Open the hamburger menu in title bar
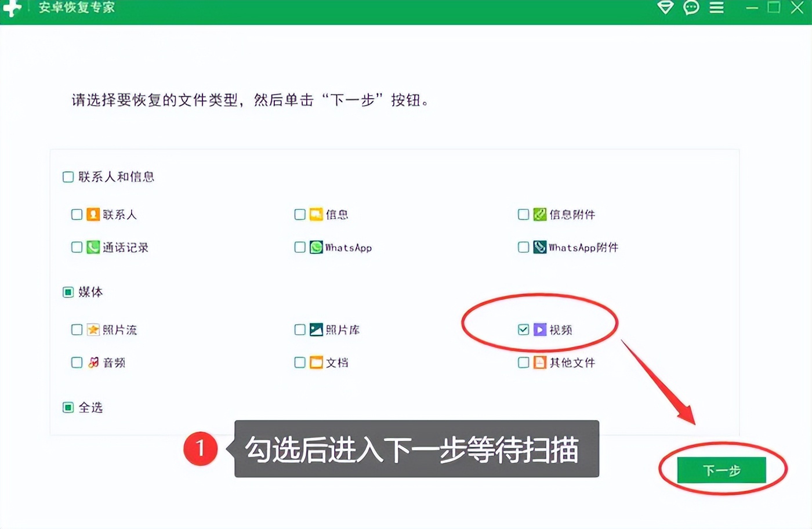 pyautogui.click(x=717, y=8)
